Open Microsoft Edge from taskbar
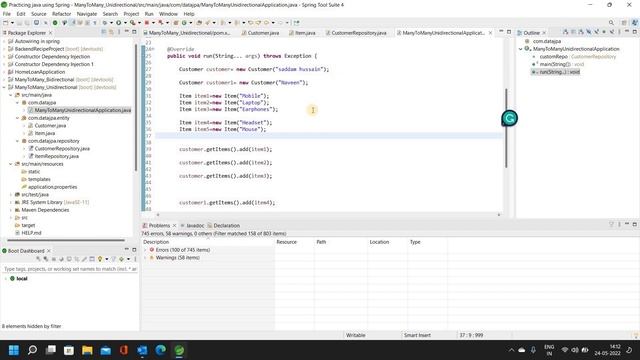 (161, 350)
